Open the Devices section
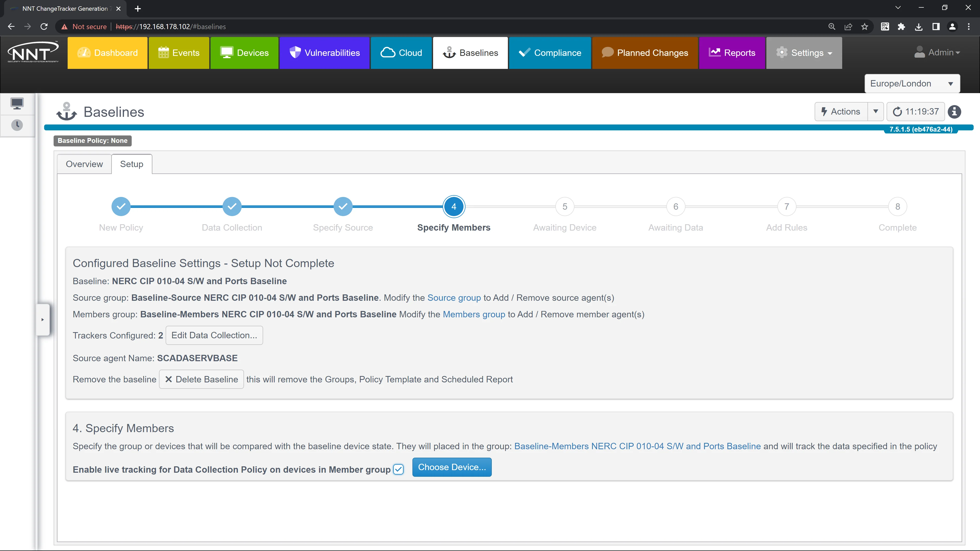This screenshot has height=551, width=980. pos(244,53)
